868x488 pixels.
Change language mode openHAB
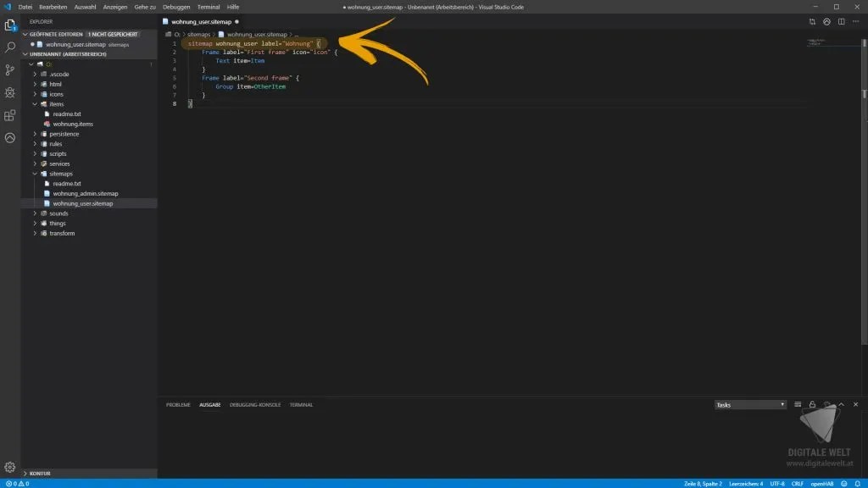(x=821, y=484)
